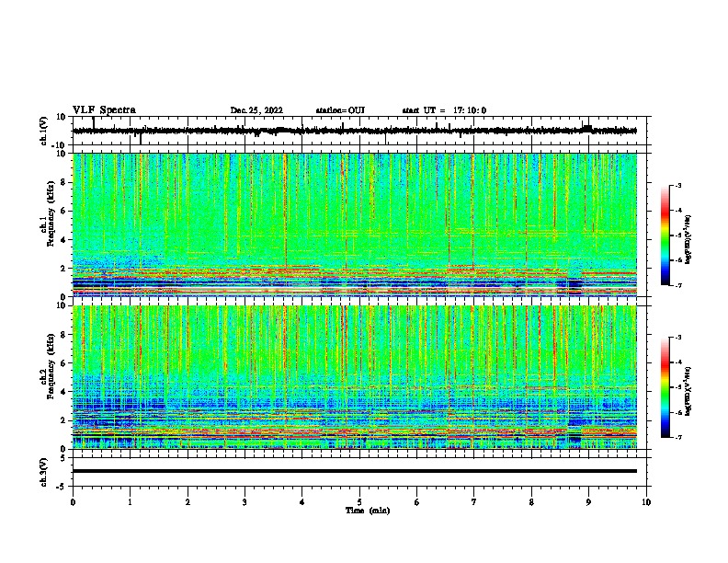This screenshot has height=563, width=728.
Task: Click the ch.3 flat voltage trace line
Action: point(355,471)
